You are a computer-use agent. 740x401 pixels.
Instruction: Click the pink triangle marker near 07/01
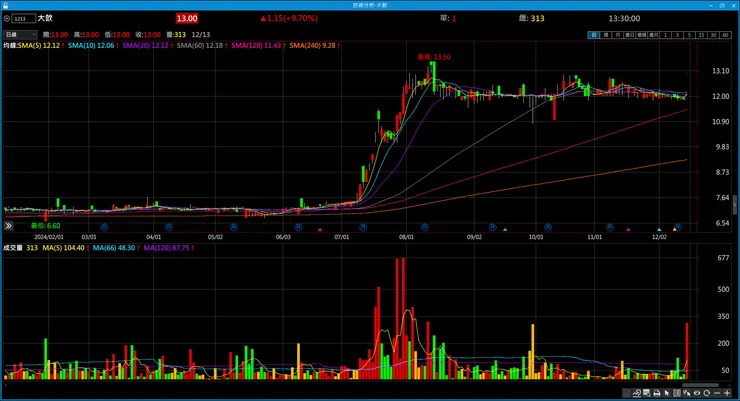320,230
